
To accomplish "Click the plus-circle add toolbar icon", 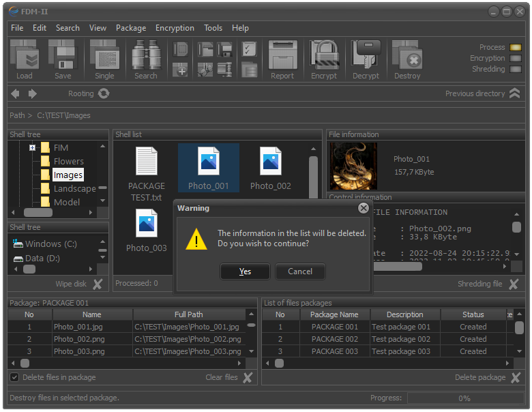I will pos(181,70).
